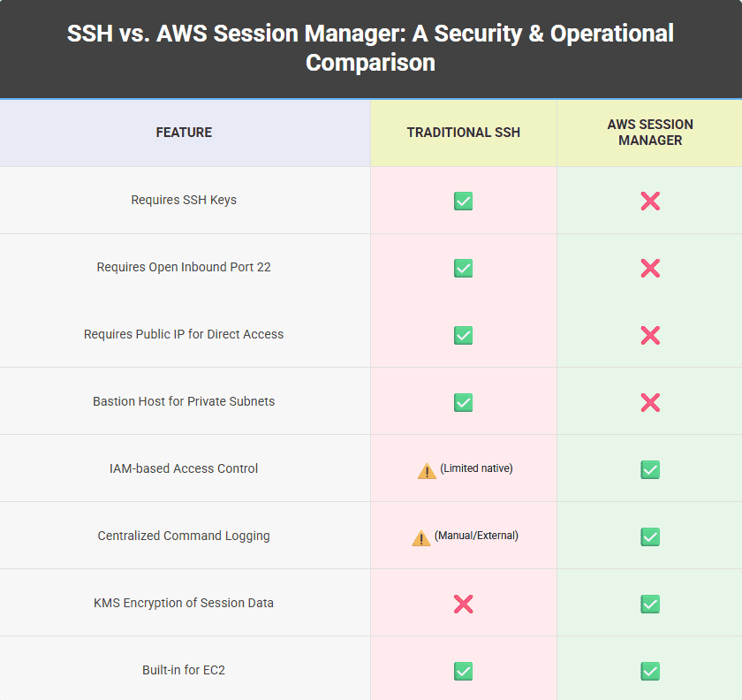Viewport: 742px width, 700px height.
Task: Click the AWS SESSION MANAGER column header
Action: pyautogui.click(x=650, y=133)
